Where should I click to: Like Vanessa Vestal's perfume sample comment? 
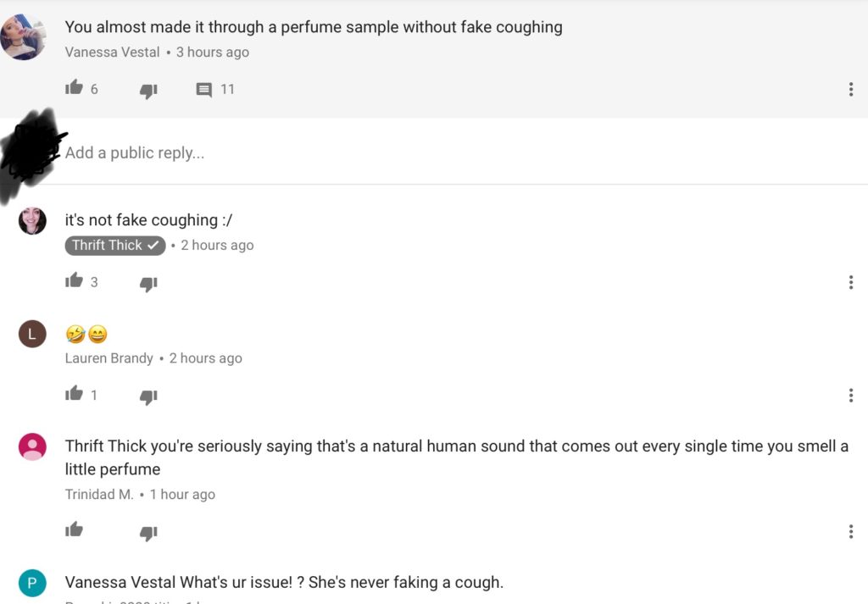pos(75,88)
